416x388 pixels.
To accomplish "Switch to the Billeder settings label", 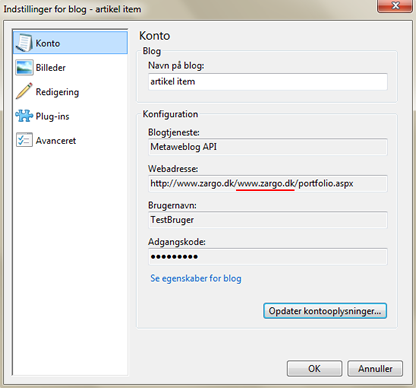I will point(51,68).
